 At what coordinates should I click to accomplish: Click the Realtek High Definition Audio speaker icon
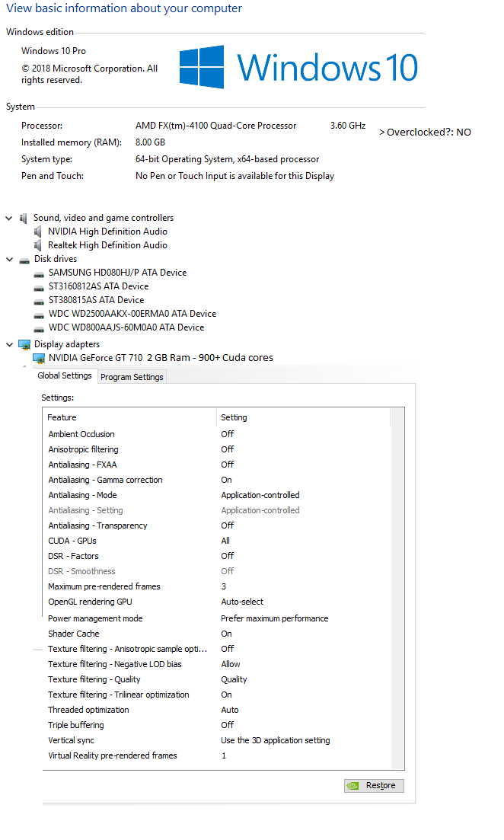coord(37,245)
